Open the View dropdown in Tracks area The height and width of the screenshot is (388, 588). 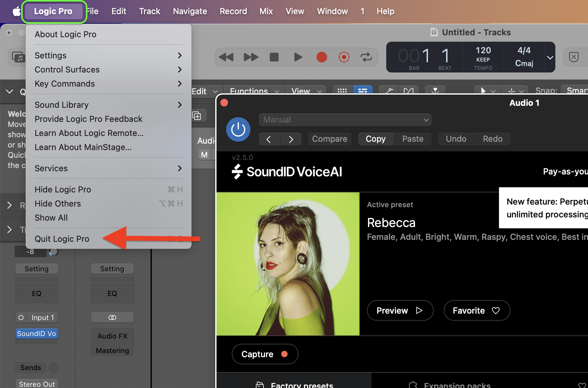click(306, 91)
